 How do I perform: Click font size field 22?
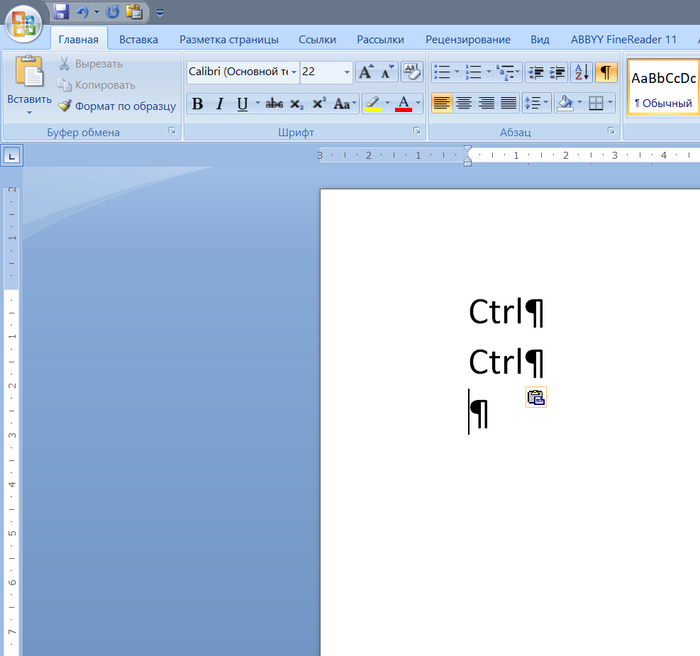tap(321, 71)
